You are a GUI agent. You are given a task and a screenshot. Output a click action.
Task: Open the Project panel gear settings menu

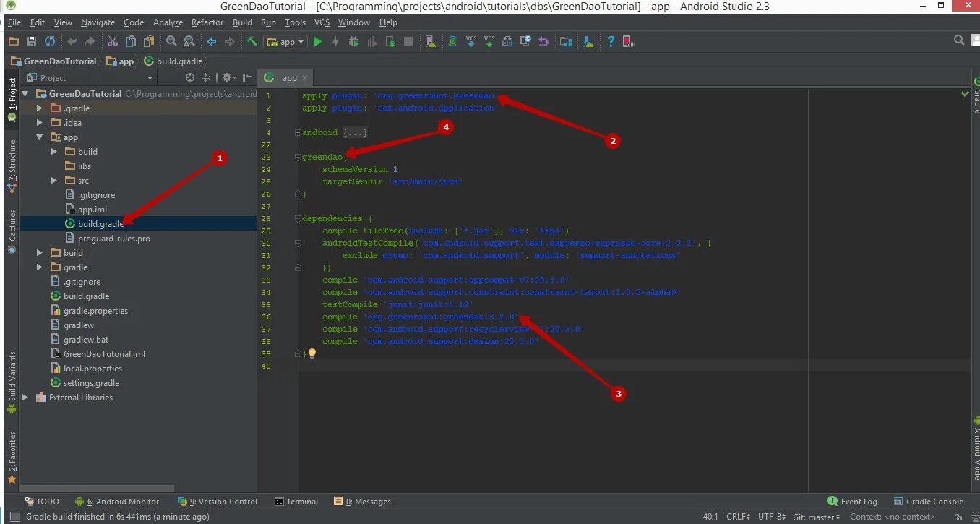(228, 77)
